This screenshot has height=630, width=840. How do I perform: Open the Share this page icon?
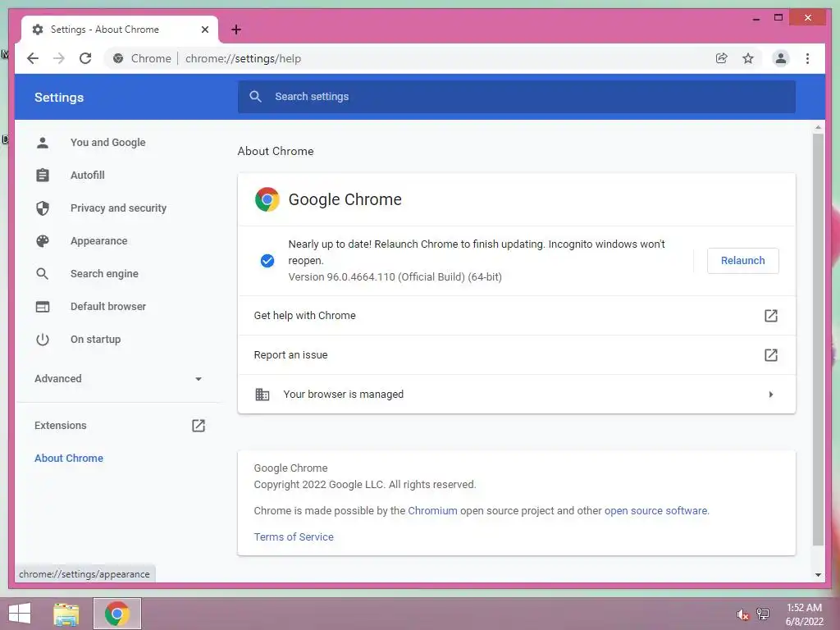point(722,58)
